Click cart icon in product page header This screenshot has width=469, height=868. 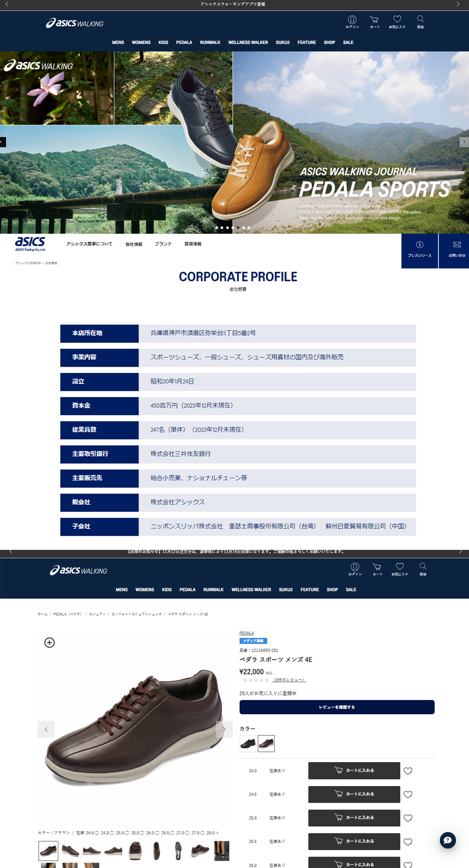pos(377,569)
